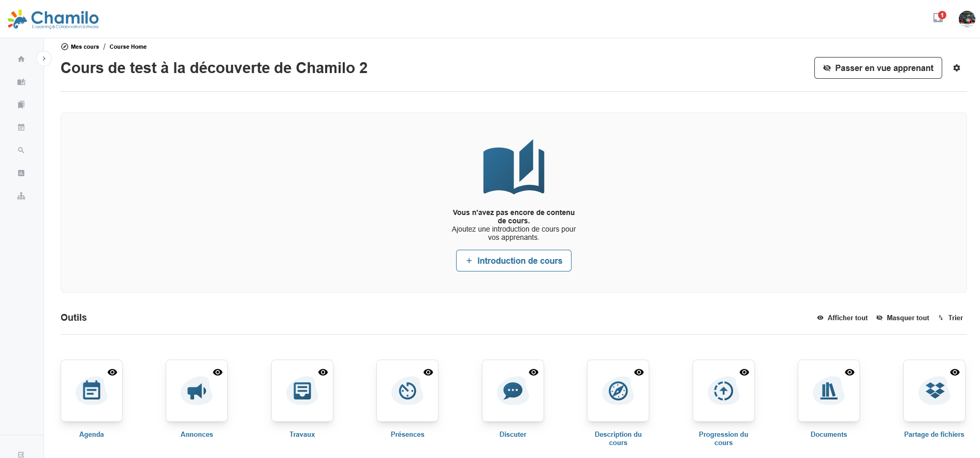Click the Documents text link
980x458 pixels.
coord(829,434)
